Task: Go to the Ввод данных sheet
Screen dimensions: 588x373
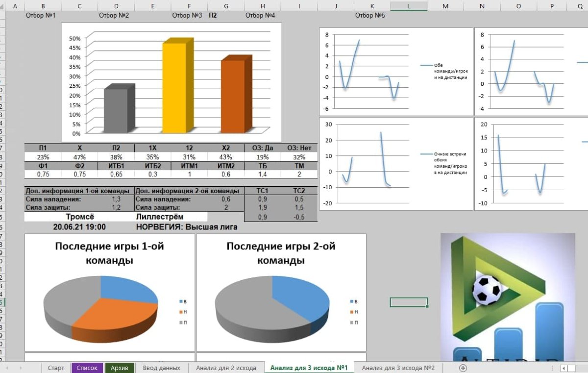Action: [x=161, y=368]
